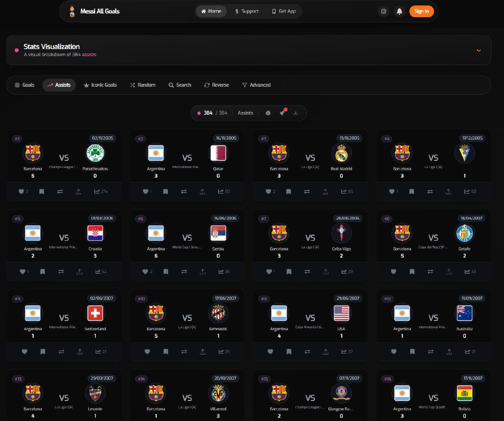Screen dimensions: 504x421
Task: Like assist #2 Argentina vs Qatar
Action: click(x=146, y=191)
